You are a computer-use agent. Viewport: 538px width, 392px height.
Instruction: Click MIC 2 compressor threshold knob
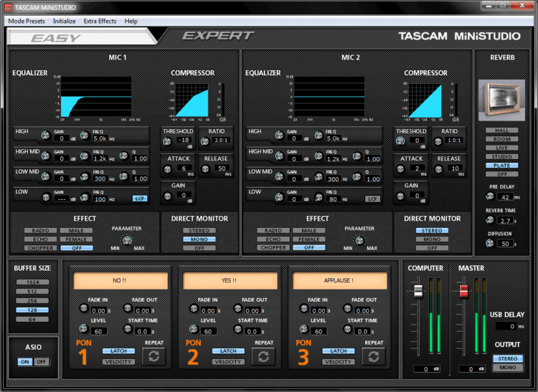[x=400, y=141]
